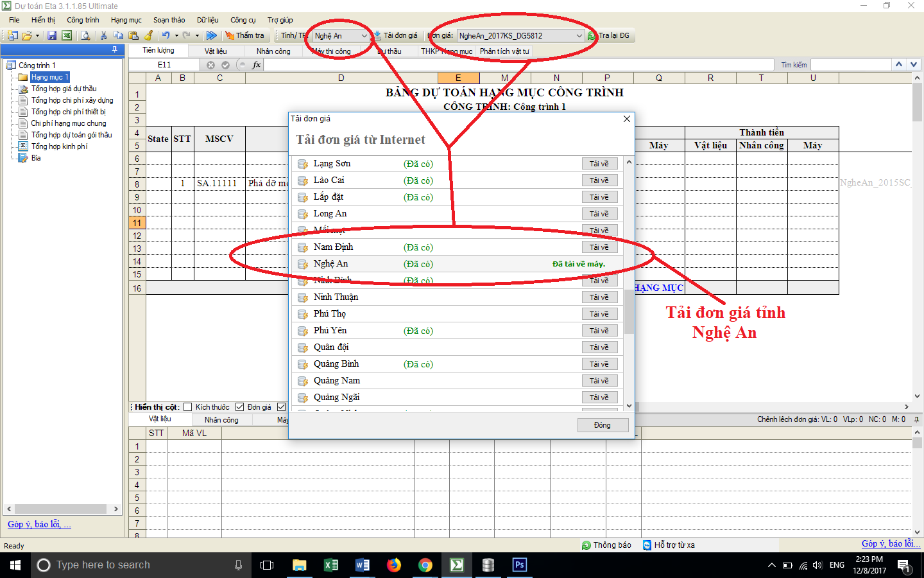
Task: Enable the Kích thước column checkbox
Action: (x=188, y=407)
